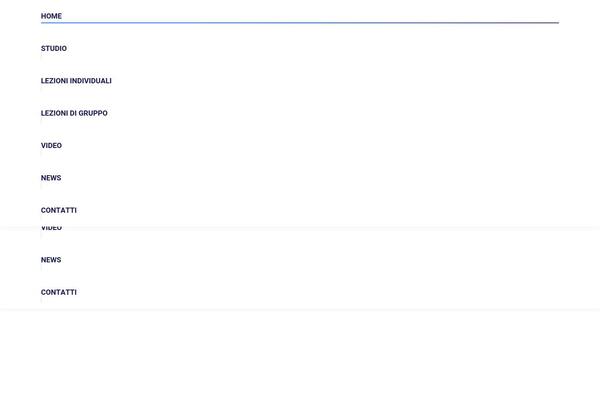Select LEZIONI INDIVIDUALI in the menu

(76, 81)
